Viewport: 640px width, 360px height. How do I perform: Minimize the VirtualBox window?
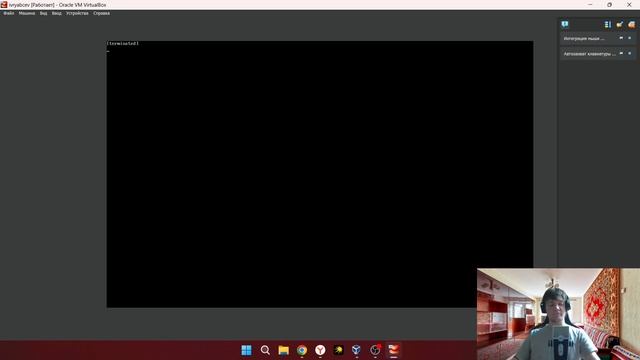click(x=590, y=4)
